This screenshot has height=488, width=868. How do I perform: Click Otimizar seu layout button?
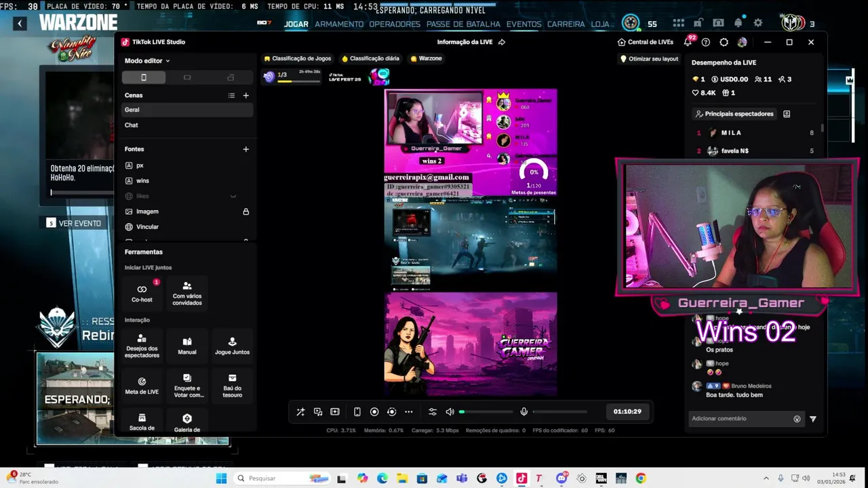[649, 59]
